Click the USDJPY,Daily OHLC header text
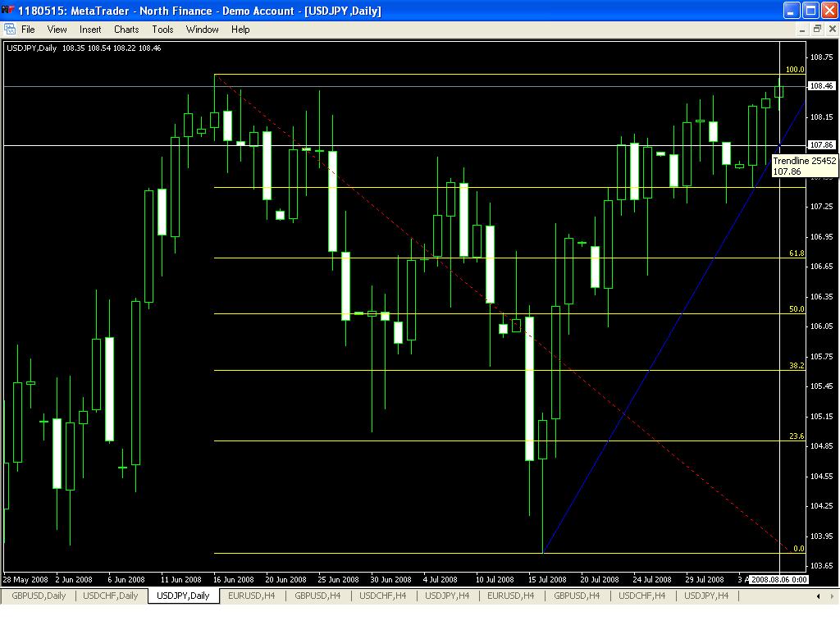The image size is (840, 630). (x=84, y=48)
